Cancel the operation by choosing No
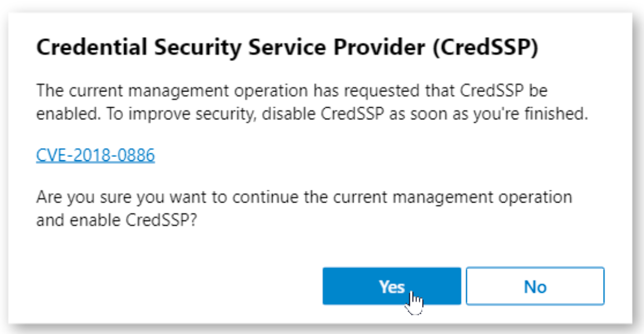644x334 pixels. click(535, 286)
